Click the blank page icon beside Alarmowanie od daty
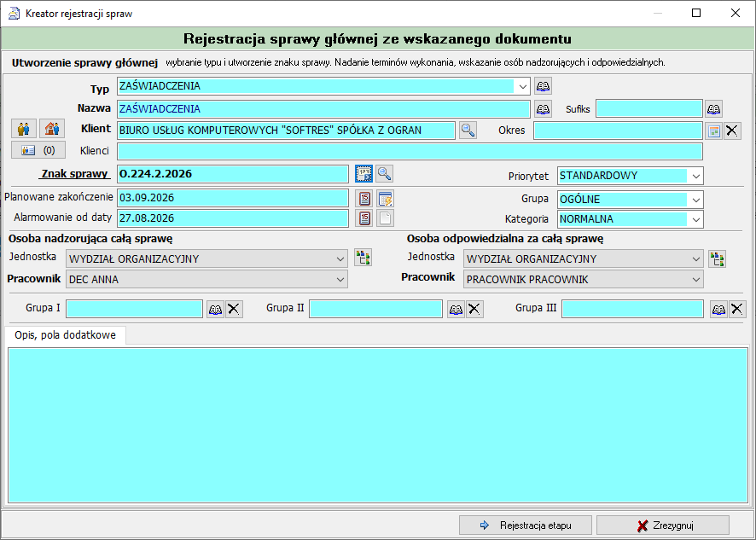Image resolution: width=756 pixels, height=540 pixels. tap(385, 218)
